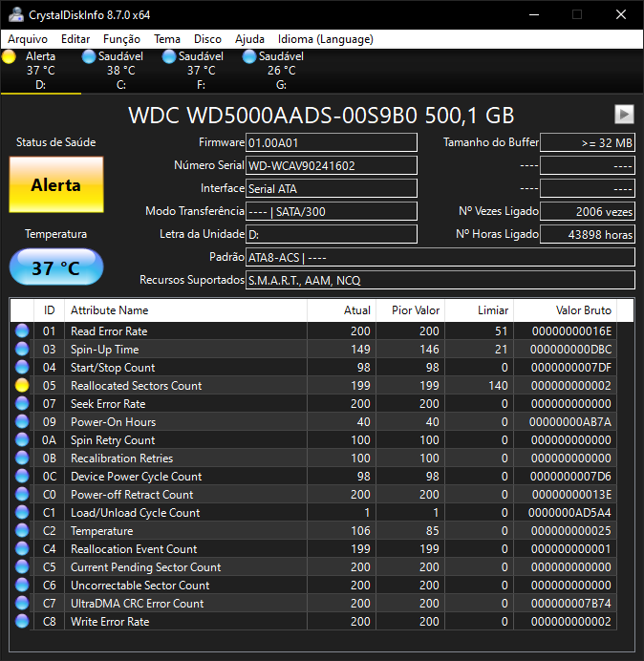The width and height of the screenshot is (644, 661).
Task: Select the D: drive tab with Alerta status
Action: [40, 71]
